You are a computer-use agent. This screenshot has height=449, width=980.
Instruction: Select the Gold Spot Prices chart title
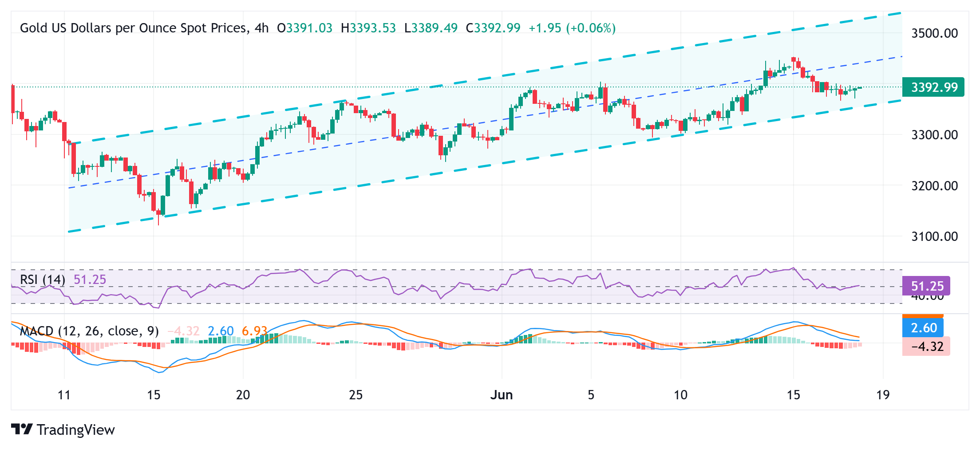133,28
